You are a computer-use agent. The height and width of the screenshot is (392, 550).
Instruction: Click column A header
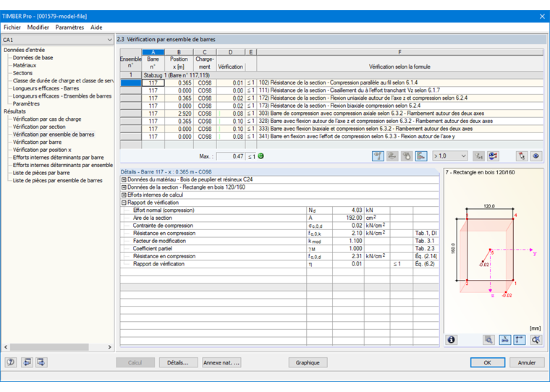click(x=153, y=52)
